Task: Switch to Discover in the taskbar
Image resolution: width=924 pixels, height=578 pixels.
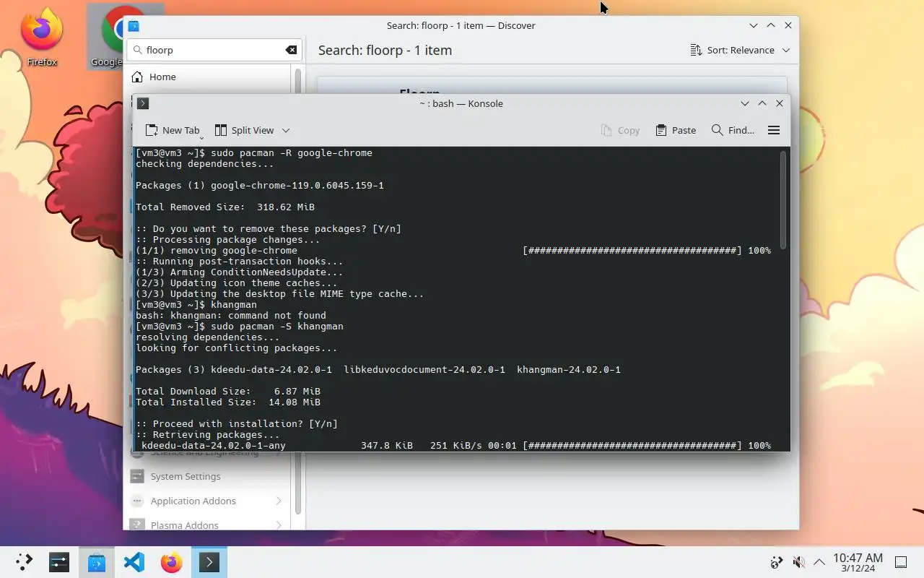Action: pyautogui.click(x=97, y=562)
